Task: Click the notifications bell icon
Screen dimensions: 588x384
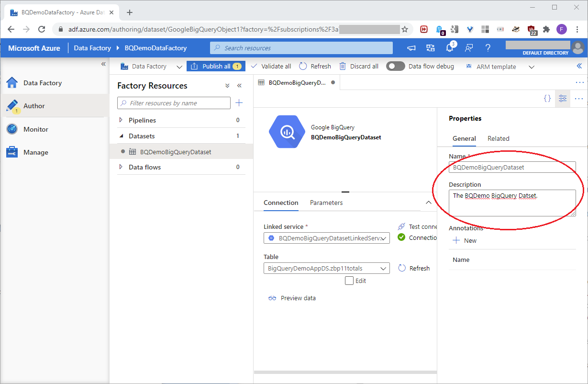Action: [x=449, y=48]
